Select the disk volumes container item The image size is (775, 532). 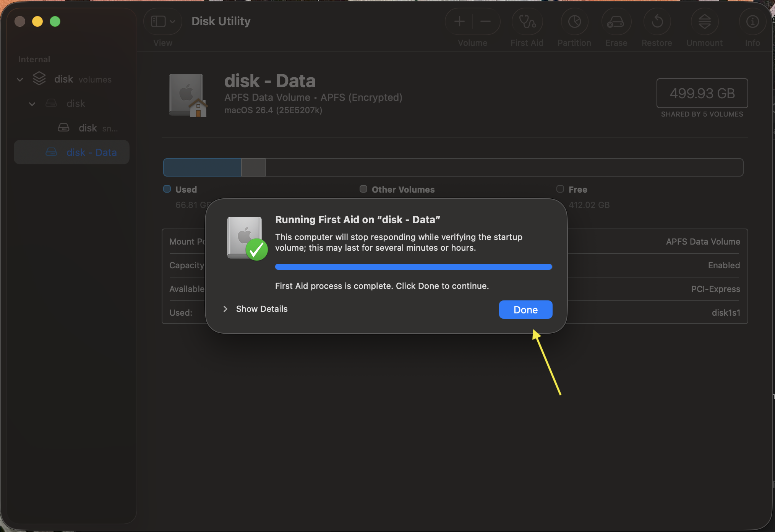tap(64, 79)
